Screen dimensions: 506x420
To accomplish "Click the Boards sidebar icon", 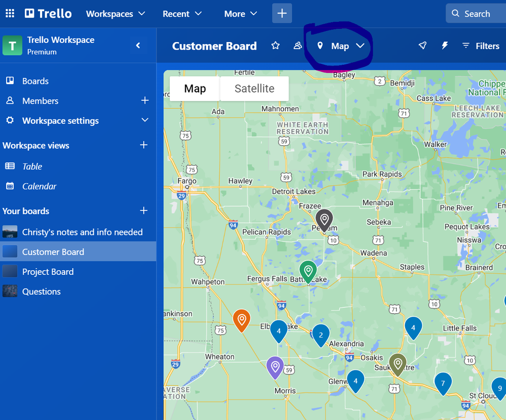I will pos(10,80).
